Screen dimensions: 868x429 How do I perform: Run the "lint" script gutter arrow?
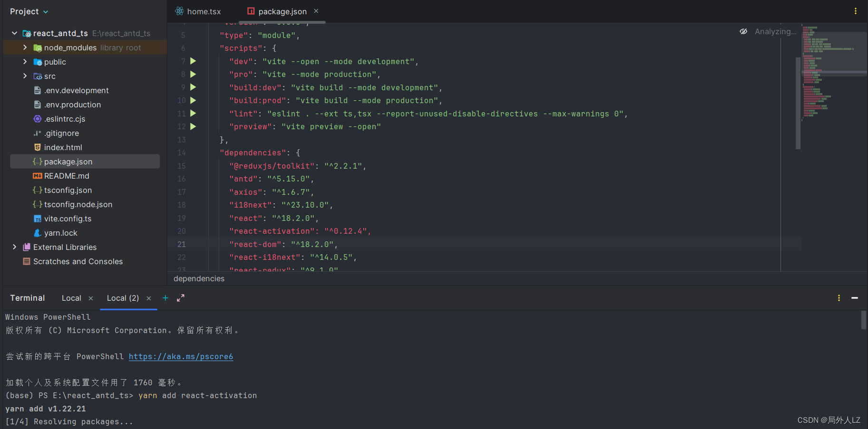click(x=193, y=114)
